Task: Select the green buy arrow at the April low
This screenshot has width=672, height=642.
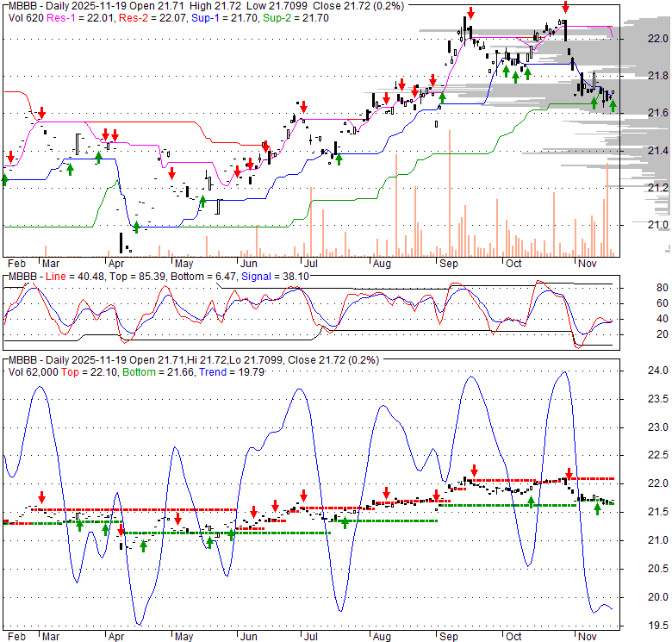Action: pos(136,226)
